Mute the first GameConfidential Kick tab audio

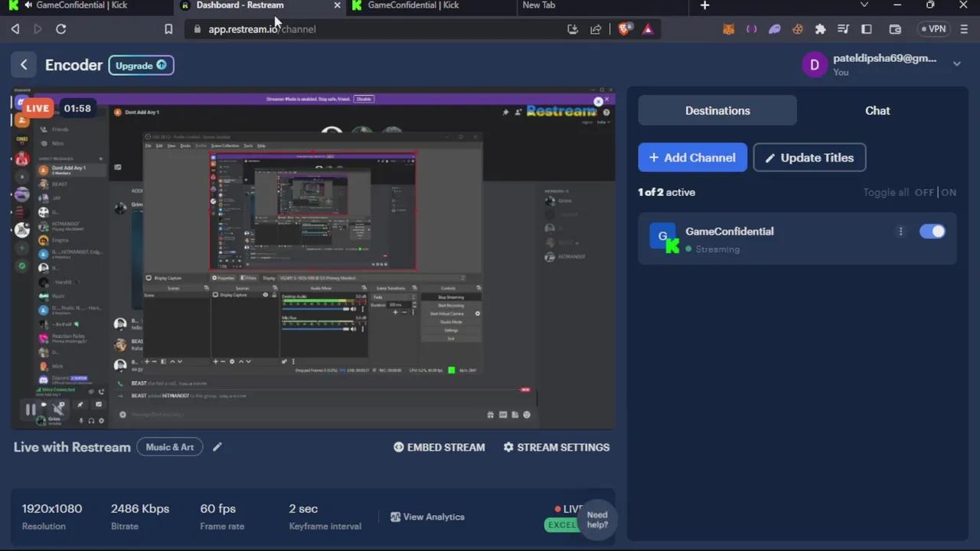click(x=28, y=5)
